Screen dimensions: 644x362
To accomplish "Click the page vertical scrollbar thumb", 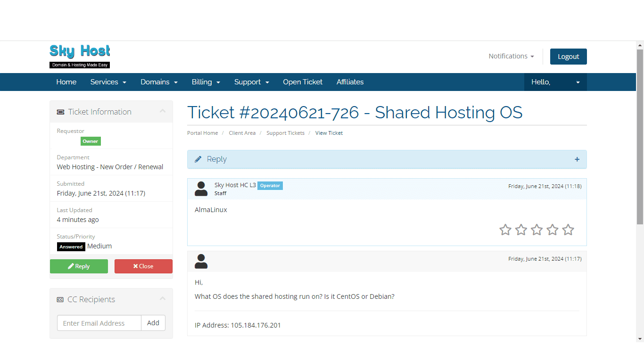I will (x=640, y=137).
